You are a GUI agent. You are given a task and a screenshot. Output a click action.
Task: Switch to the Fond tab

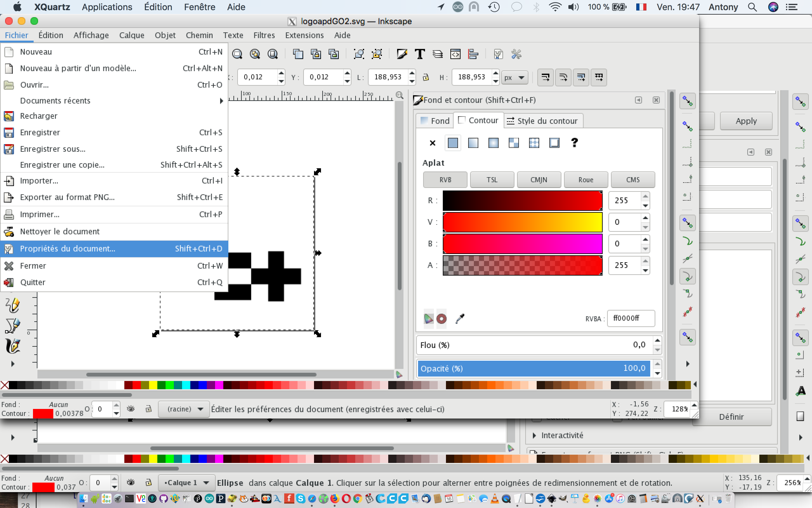435,121
